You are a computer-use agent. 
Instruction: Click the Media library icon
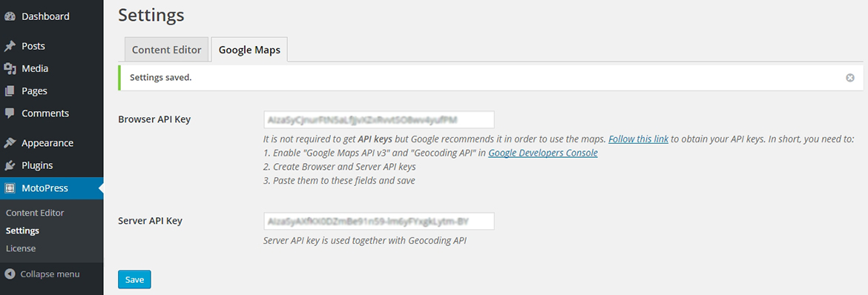pyautogui.click(x=10, y=69)
